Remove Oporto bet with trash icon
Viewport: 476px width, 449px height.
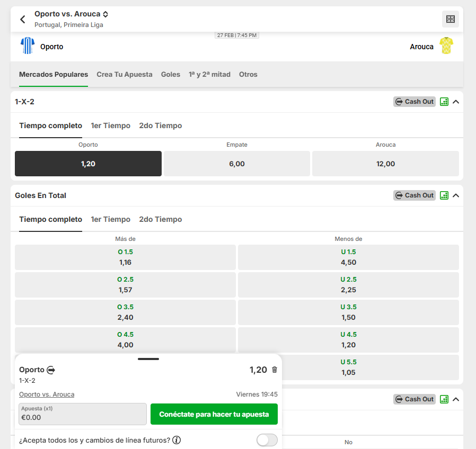click(275, 370)
